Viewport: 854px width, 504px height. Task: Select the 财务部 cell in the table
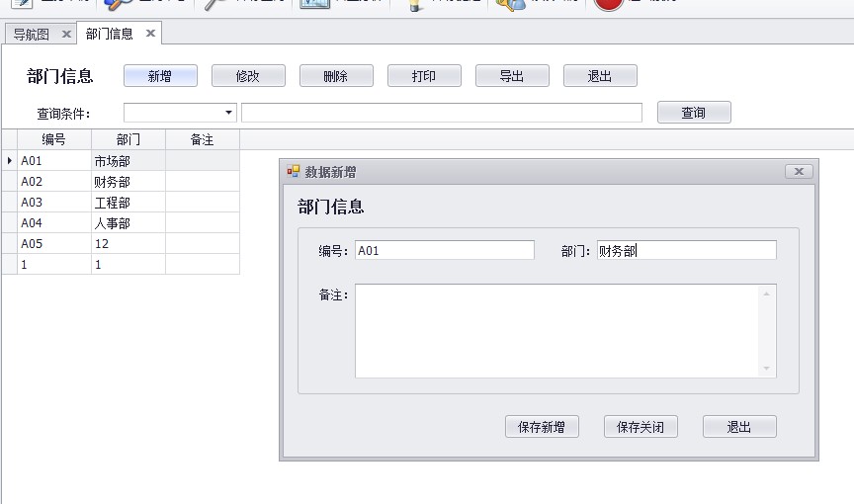128,181
